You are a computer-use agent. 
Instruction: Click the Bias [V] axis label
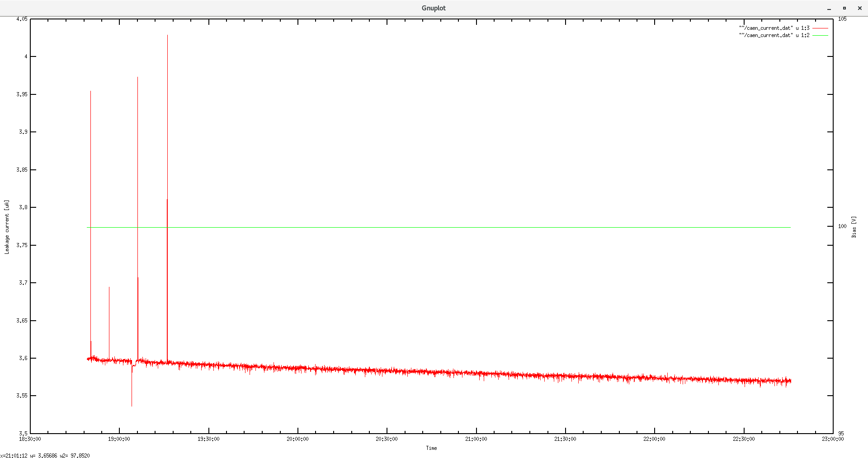[x=854, y=227]
